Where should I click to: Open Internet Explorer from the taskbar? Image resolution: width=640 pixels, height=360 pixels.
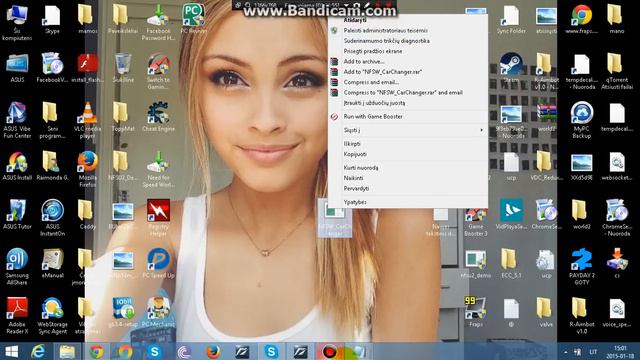38,351
